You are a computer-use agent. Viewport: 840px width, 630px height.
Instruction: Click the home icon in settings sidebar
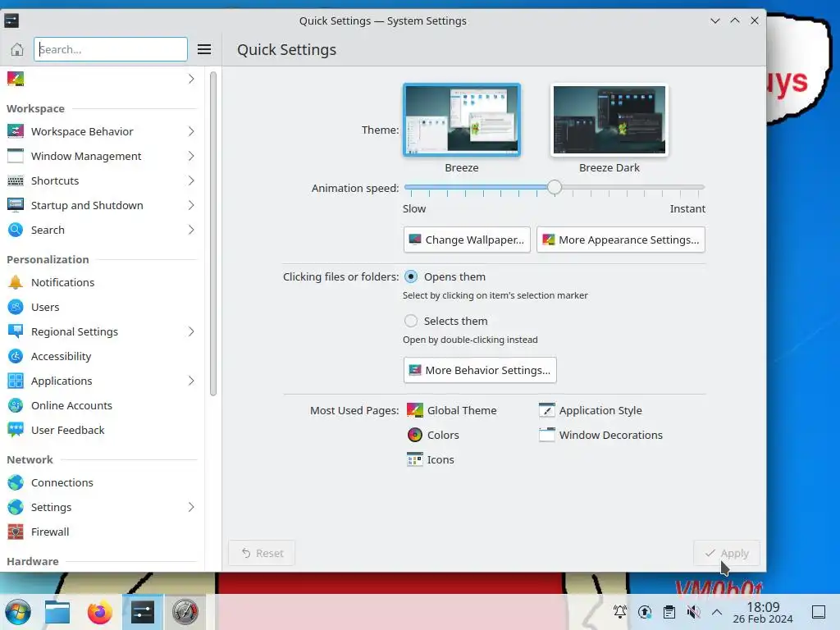(x=17, y=49)
